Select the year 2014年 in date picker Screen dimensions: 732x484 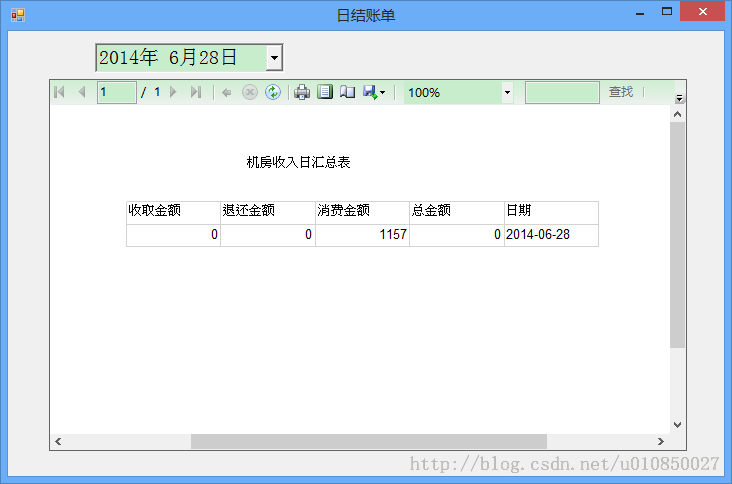pyautogui.click(x=128, y=58)
